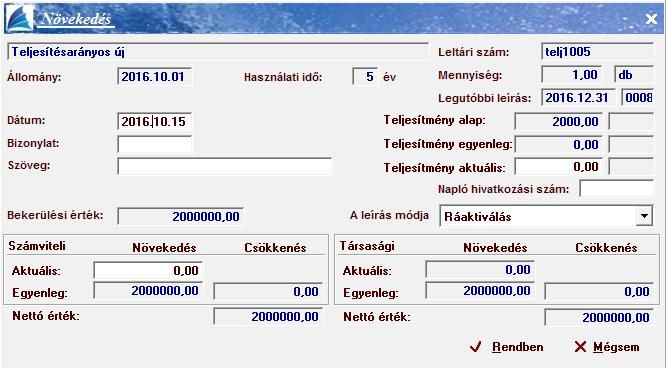Click the Használati idő field showing 5
This screenshot has width=666, height=370.
coord(365,76)
